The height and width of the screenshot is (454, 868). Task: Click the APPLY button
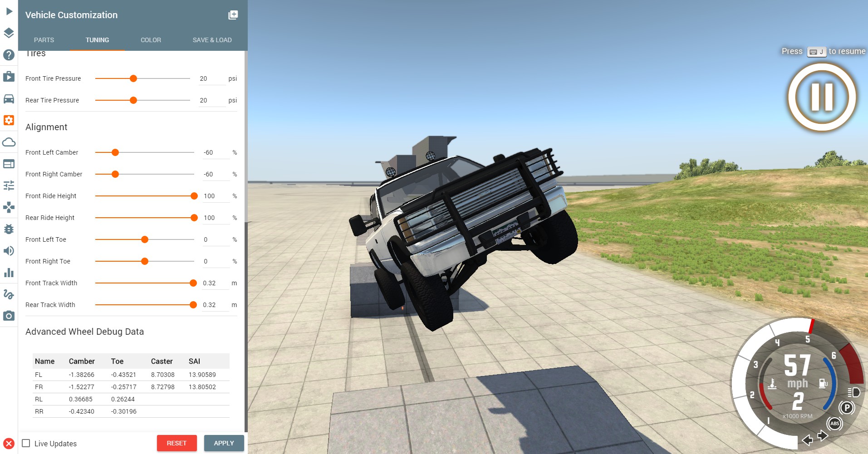tap(224, 443)
